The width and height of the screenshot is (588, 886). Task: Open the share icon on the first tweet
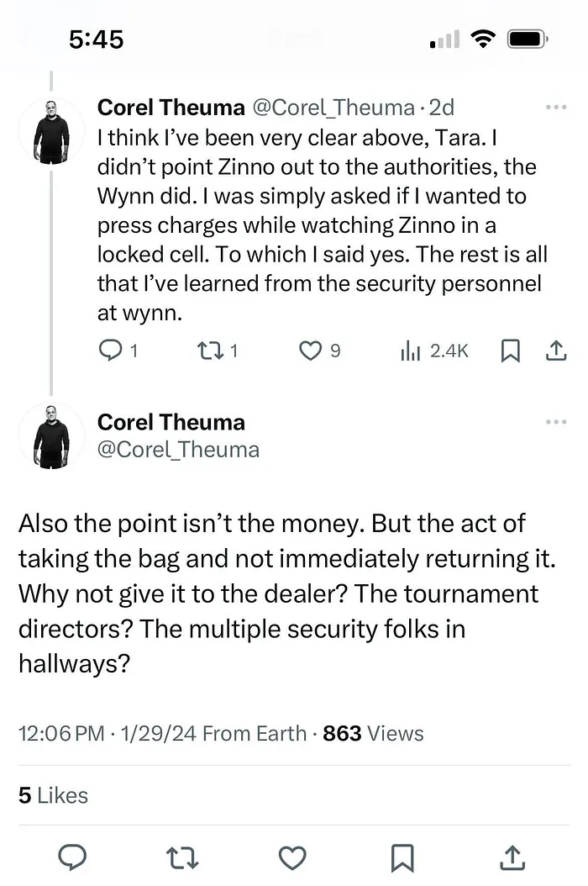556,351
